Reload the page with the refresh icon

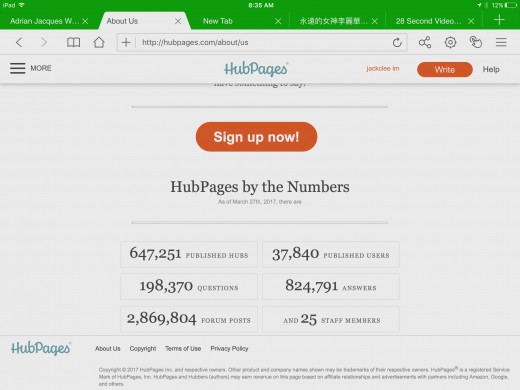(x=397, y=42)
